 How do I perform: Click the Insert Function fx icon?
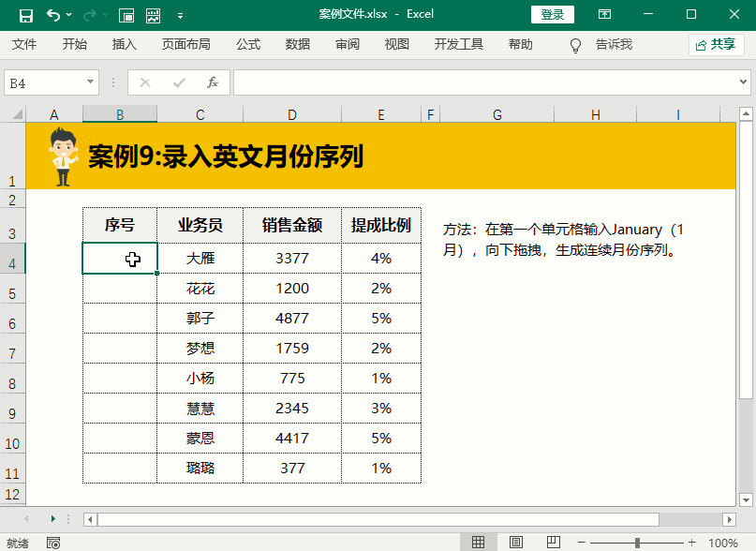(213, 82)
